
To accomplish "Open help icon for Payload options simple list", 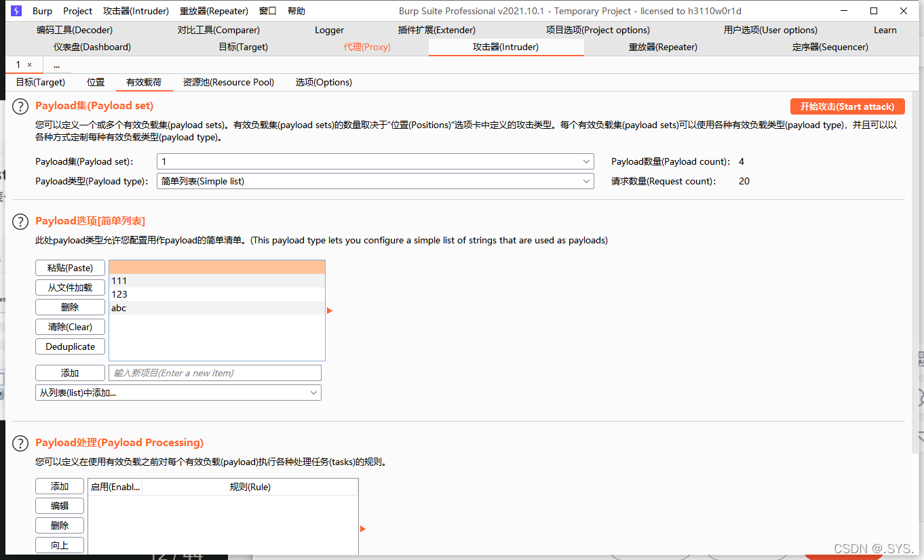I will (22, 222).
